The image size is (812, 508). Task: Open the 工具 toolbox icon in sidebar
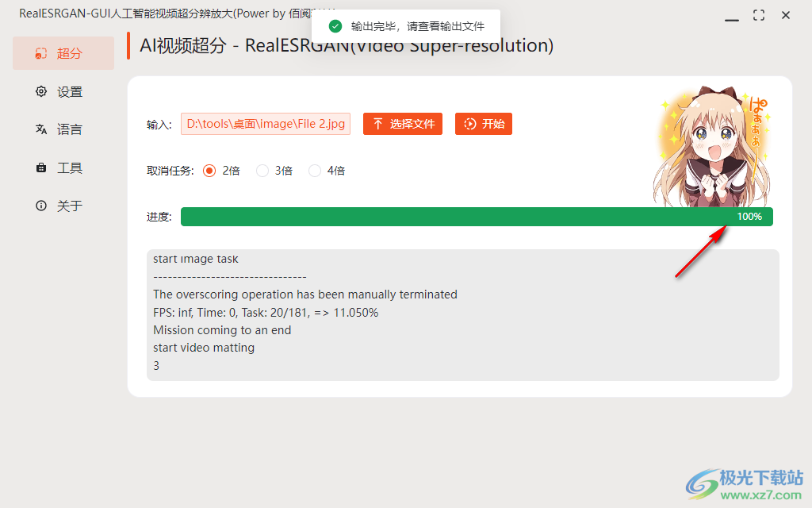click(x=40, y=167)
